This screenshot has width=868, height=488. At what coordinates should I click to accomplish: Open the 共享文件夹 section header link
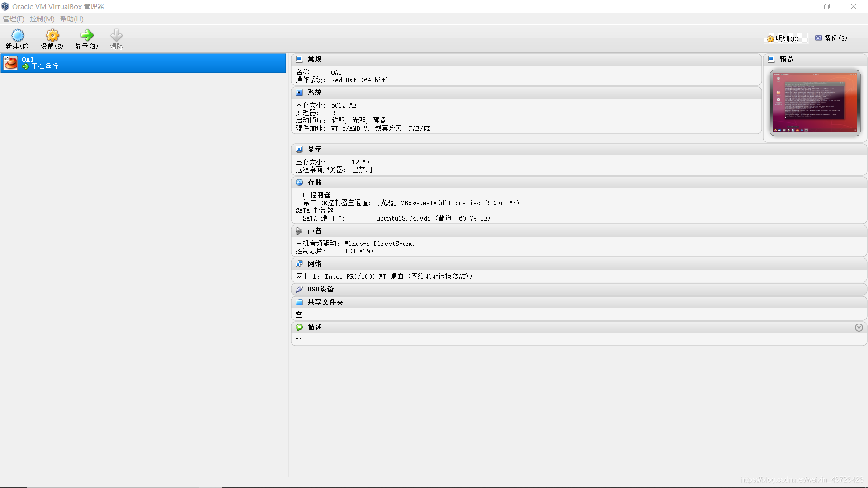click(325, 302)
